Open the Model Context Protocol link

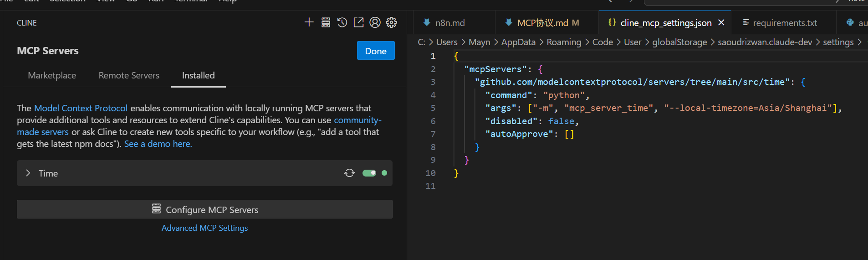[81, 108]
